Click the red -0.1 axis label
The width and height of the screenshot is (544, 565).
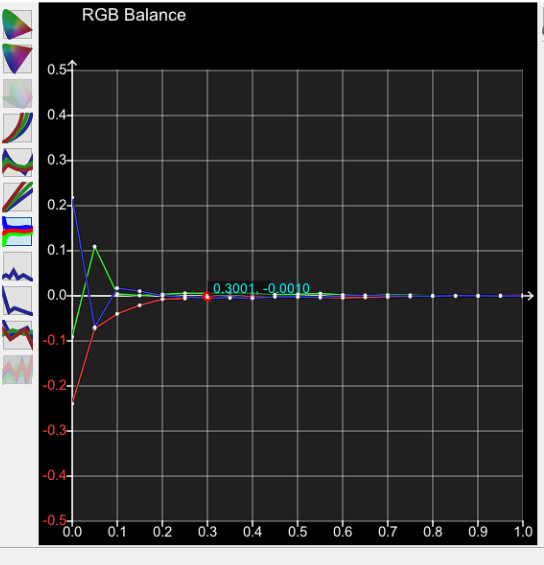click(55, 340)
